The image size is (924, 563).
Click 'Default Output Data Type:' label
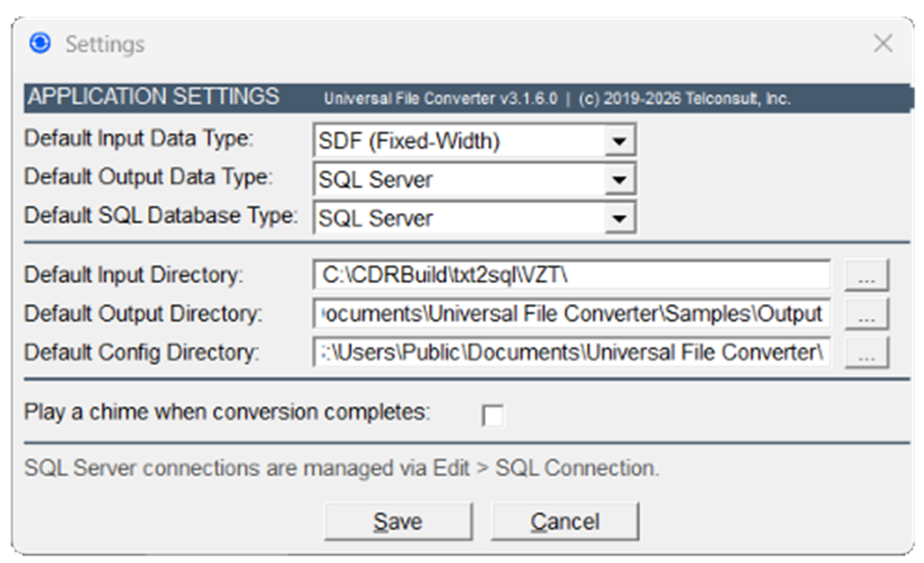148,177
